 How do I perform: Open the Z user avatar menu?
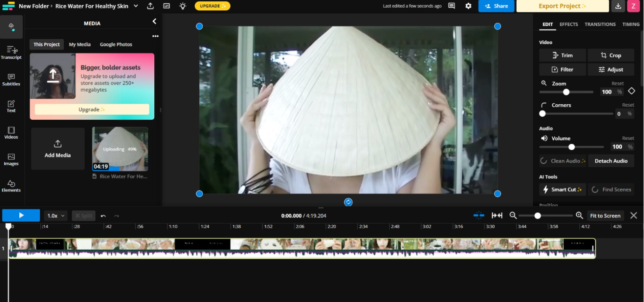634,6
